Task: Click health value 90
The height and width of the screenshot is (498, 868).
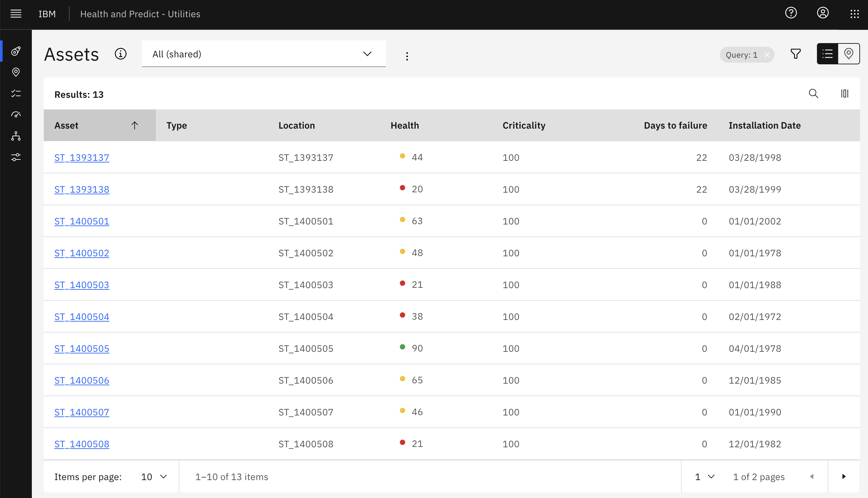Action: tap(417, 348)
